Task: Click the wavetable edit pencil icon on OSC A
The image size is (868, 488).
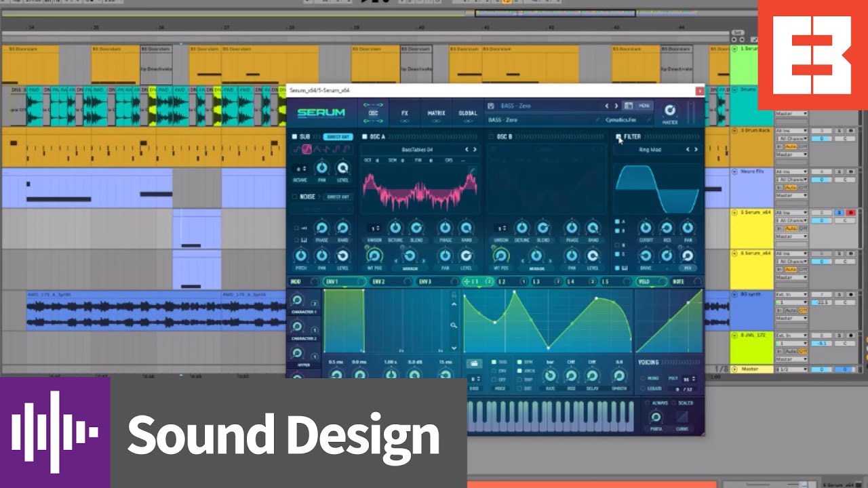Action: click(473, 170)
